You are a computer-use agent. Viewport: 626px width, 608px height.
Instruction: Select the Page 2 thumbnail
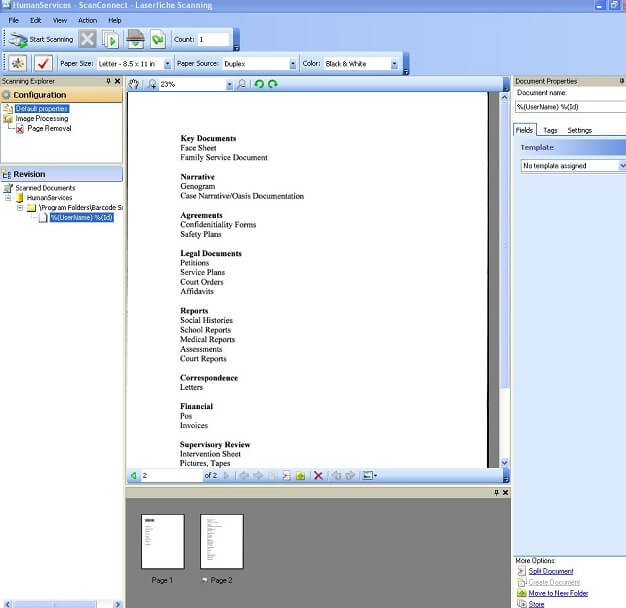click(222, 541)
